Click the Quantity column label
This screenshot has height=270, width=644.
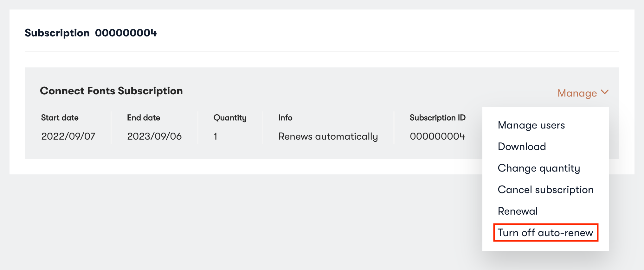coord(230,118)
